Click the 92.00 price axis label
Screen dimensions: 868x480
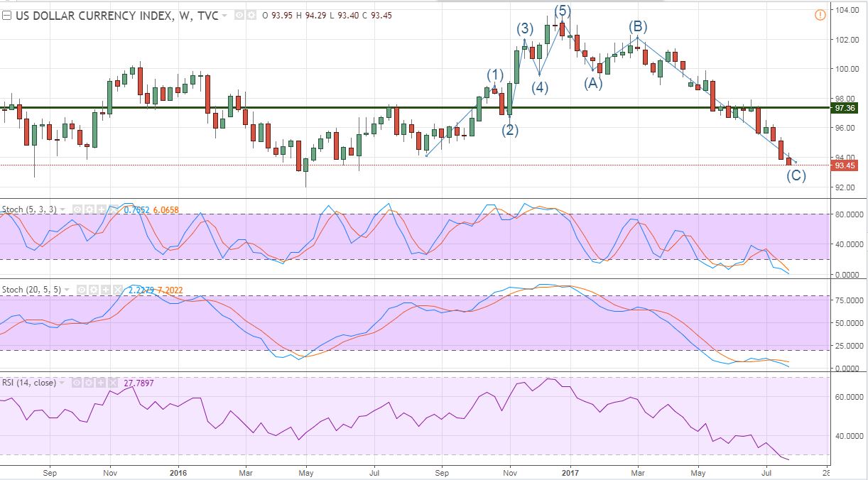(846, 187)
